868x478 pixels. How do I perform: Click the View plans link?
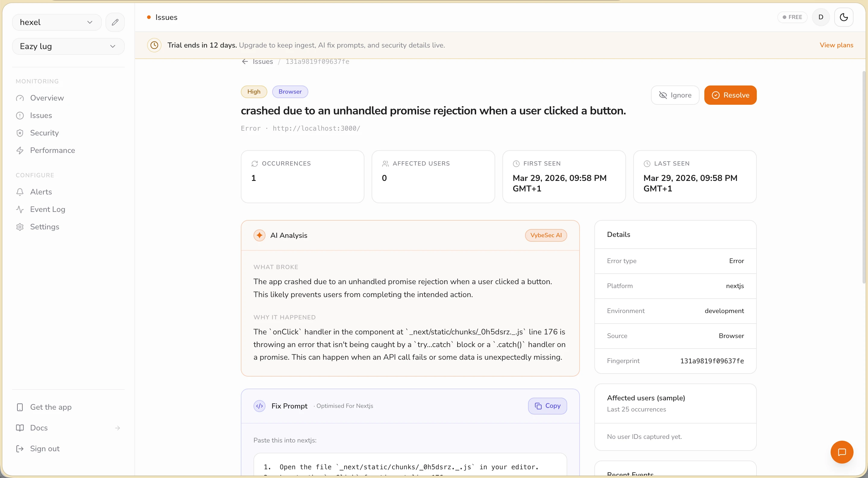point(836,45)
